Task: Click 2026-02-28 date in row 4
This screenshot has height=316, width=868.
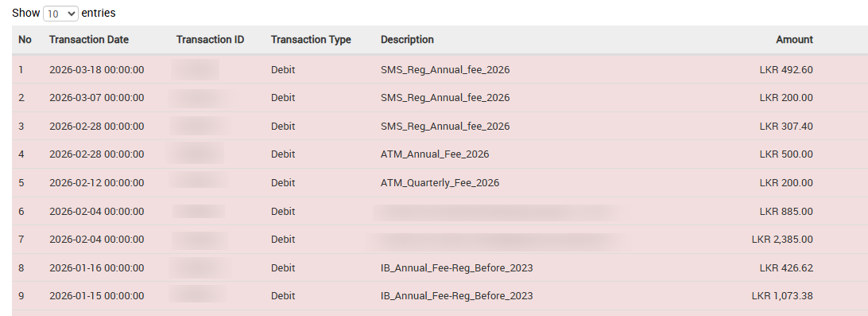Action: click(97, 154)
